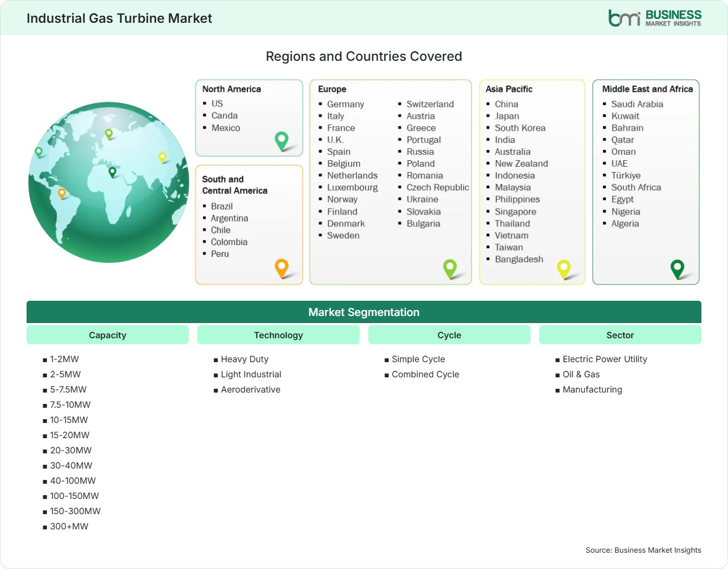Click the orange pin on the globe over South America
This screenshot has height=569, width=728.
[x=62, y=193]
